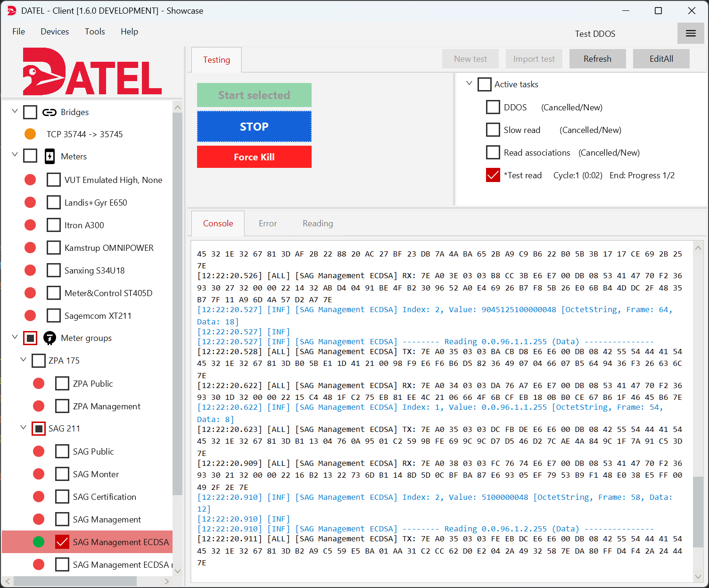709x588 pixels.
Task: Click the Refresh button
Action: click(597, 59)
